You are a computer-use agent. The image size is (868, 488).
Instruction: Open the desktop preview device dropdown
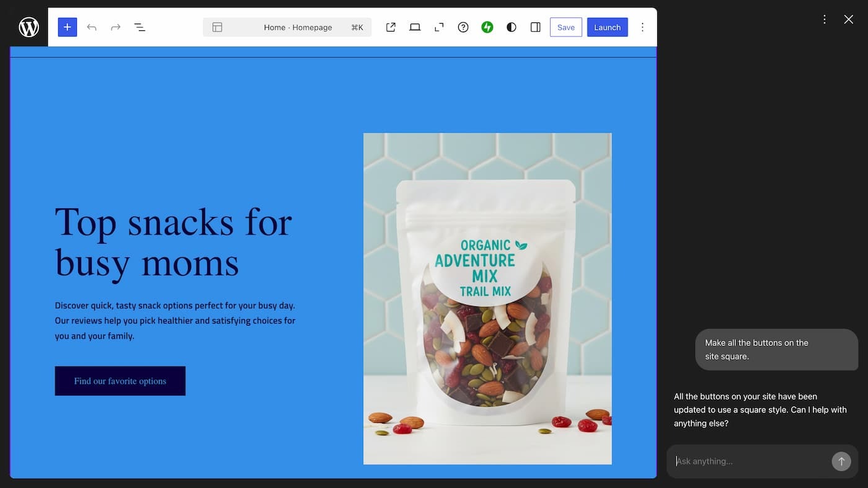[x=415, y=27]
